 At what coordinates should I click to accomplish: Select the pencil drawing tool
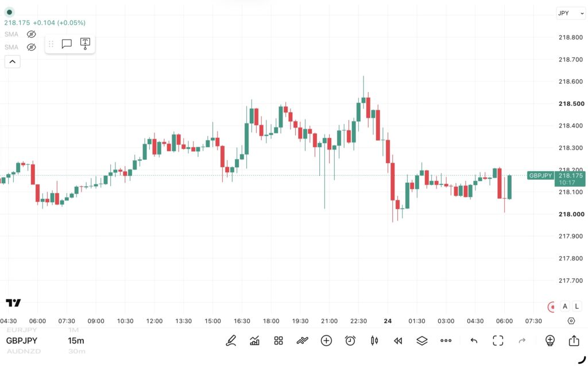(x=231, y=341)
